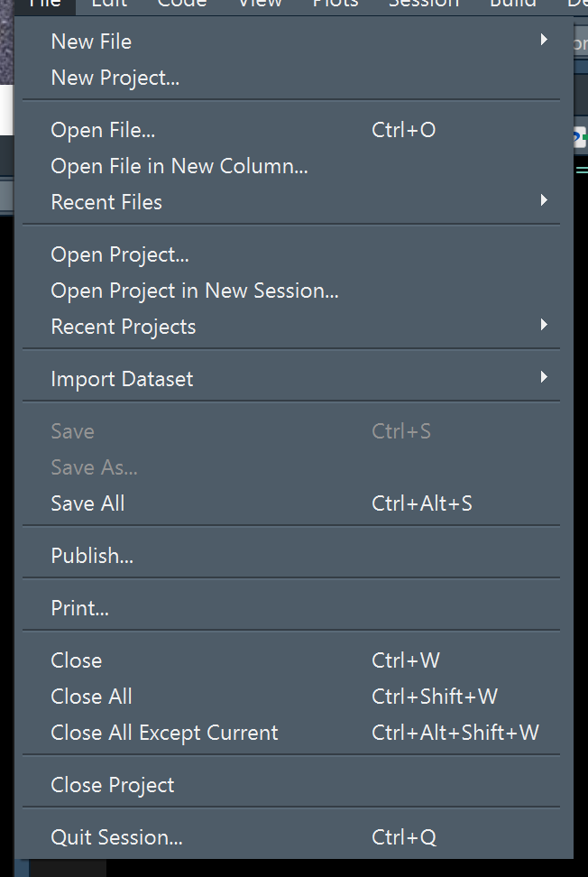The height and width of the screenshot is (877, 588).
Task: Start a New Project
Action: tap(115, 78)
